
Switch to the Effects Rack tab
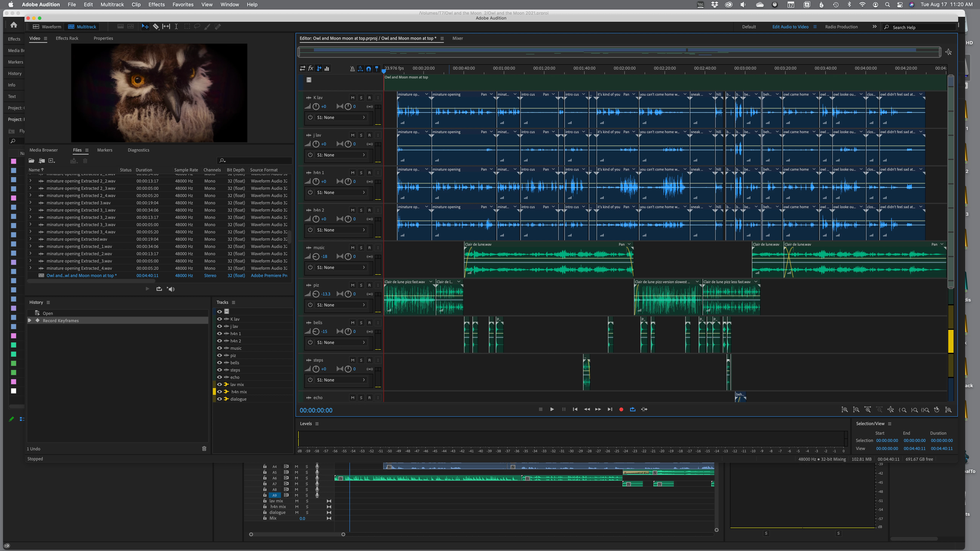(67, 38)
